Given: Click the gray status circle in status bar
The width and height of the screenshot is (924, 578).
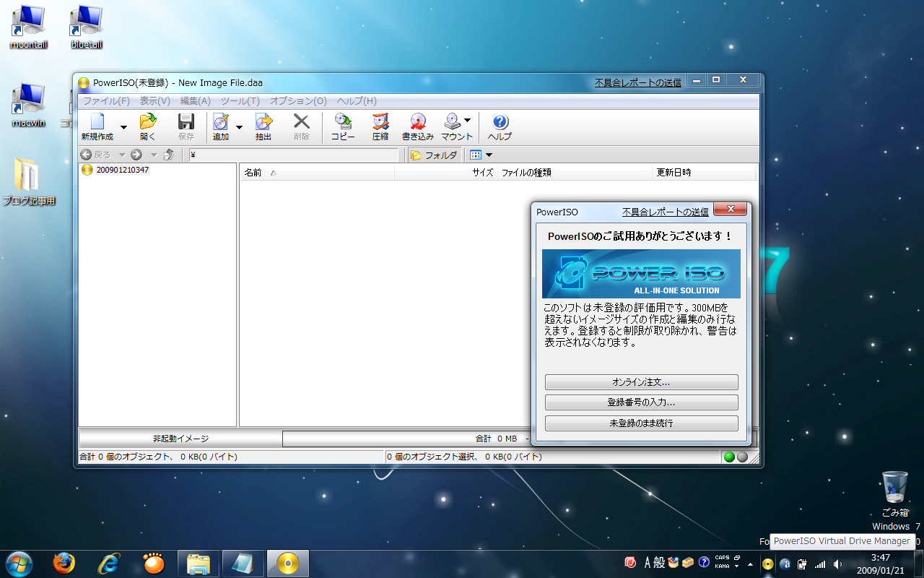Looking at the screenshot, I should (742, 457).
